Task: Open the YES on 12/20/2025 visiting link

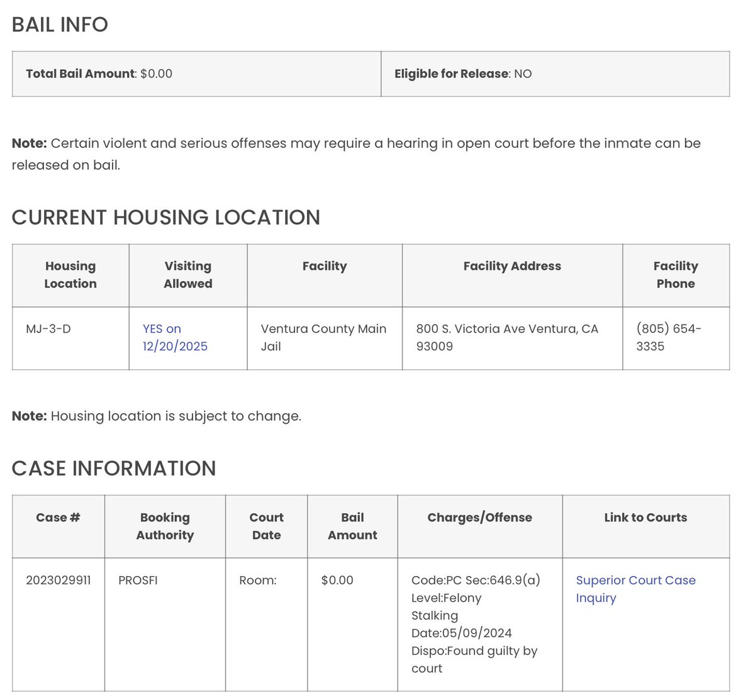Action: click(x=175, y=338)
